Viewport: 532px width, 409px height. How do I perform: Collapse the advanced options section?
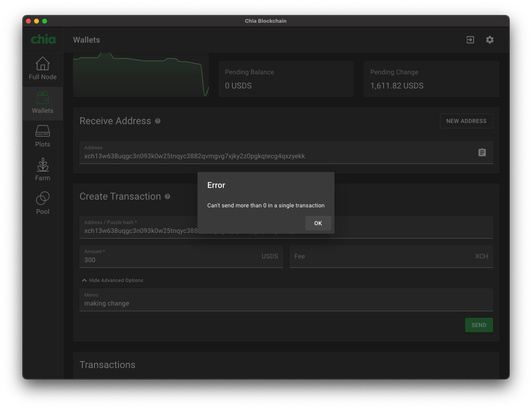tap(112, 280)
